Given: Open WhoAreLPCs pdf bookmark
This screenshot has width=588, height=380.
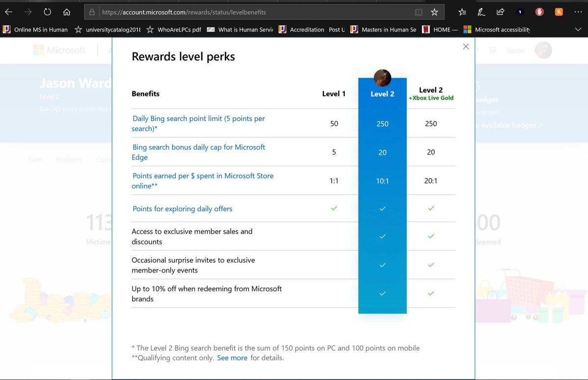Looking at the screenshot, I should 173,29.
